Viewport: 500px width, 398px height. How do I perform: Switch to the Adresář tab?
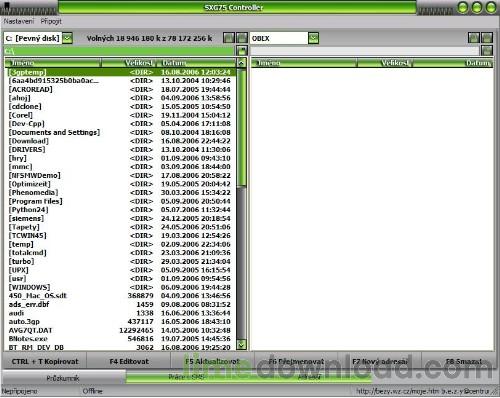coord(309,377)
